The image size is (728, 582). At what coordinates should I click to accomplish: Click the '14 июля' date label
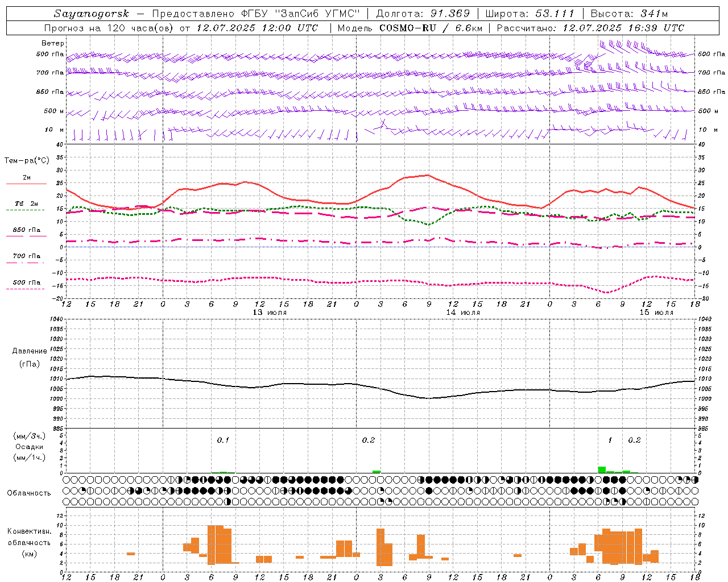(463, 313)
